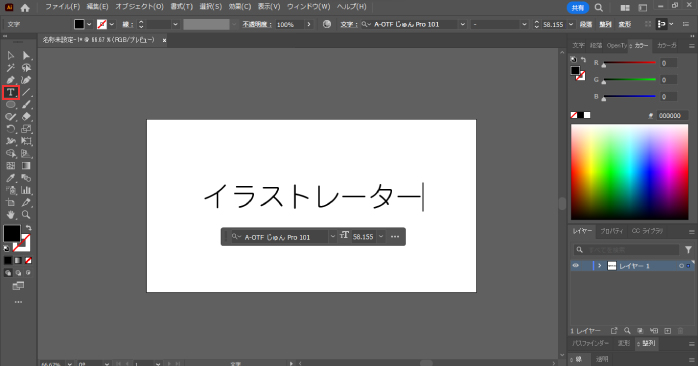This screenshot has width=698, height=366.
Task: Open the stroke color dropdown in control bar
Action: tap(112, 24)
